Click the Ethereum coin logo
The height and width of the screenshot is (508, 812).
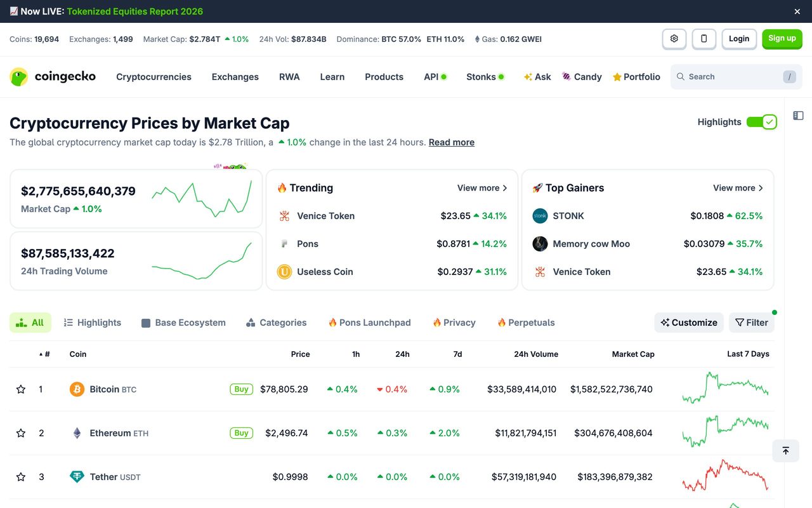[x=77, y=433]
